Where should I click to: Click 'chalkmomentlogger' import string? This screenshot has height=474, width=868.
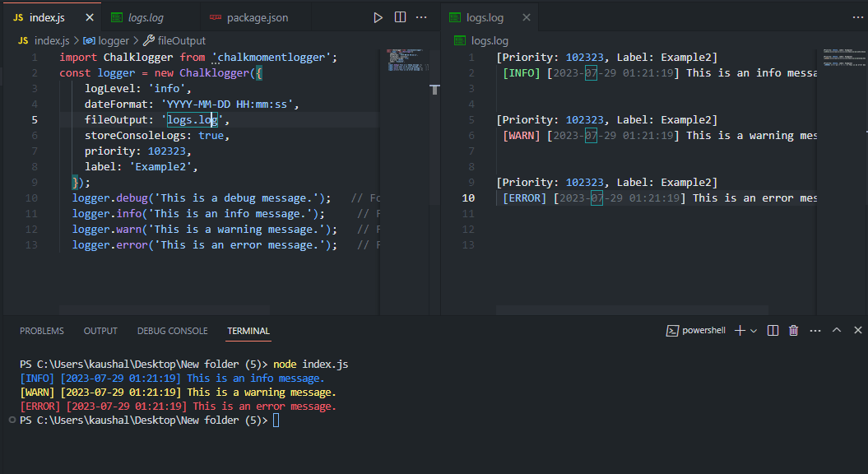pyautogui.click(x=272, y=57)
